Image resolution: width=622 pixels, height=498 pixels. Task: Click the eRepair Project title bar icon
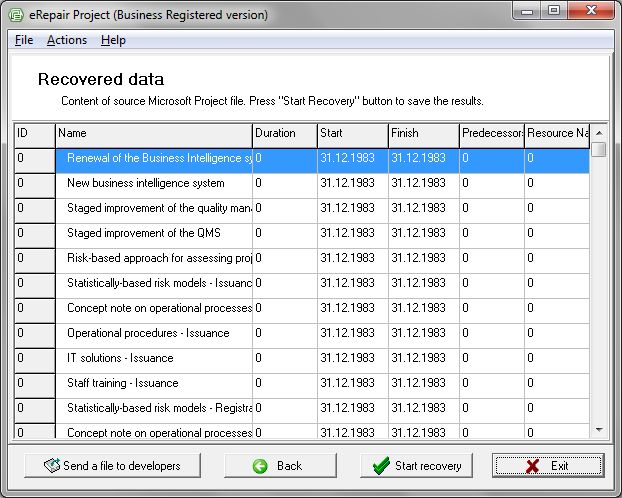[16, 15]
